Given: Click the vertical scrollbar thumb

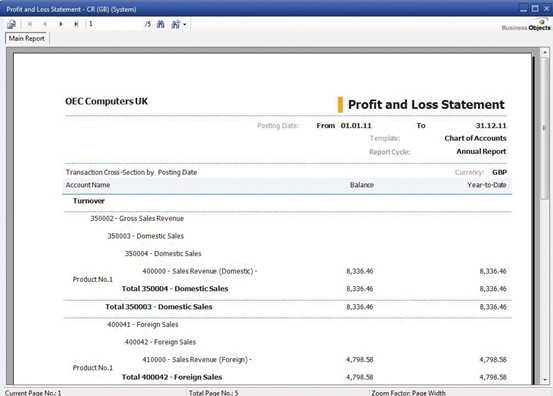Looking at the screenshot, I should [x=545, y=128].
